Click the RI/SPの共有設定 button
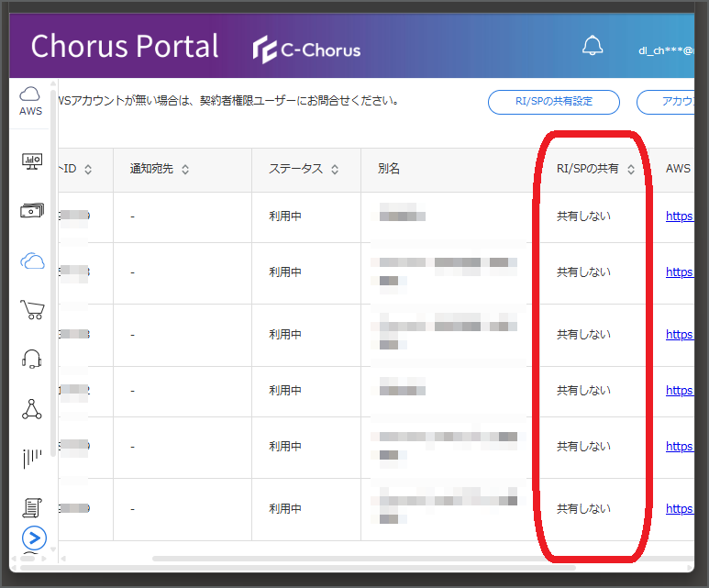This screenshot has height=588, width=709. coord(553,102)
